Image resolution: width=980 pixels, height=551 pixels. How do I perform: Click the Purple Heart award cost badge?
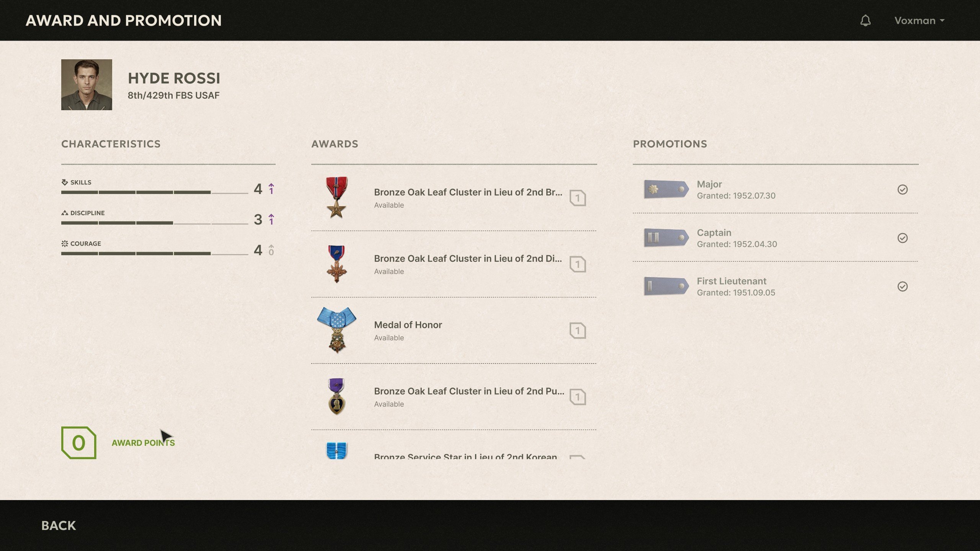[x=578, y=397]
